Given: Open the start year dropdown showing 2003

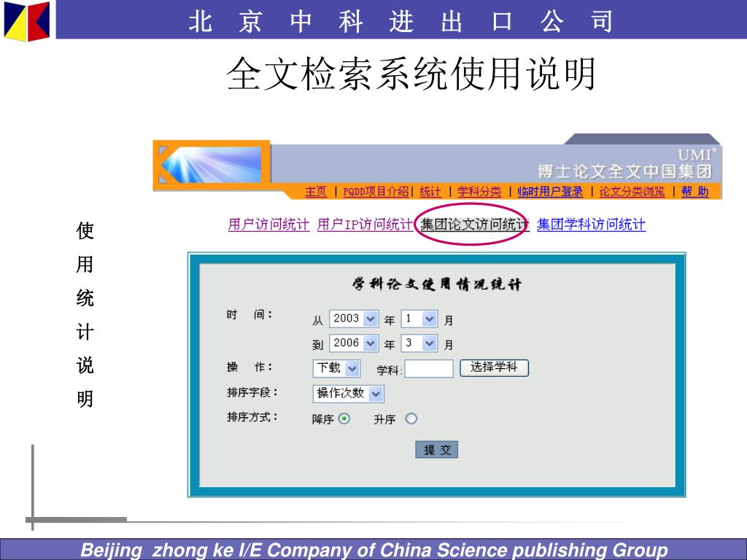Looking at the screenshot, I should (x=354, y=319).
